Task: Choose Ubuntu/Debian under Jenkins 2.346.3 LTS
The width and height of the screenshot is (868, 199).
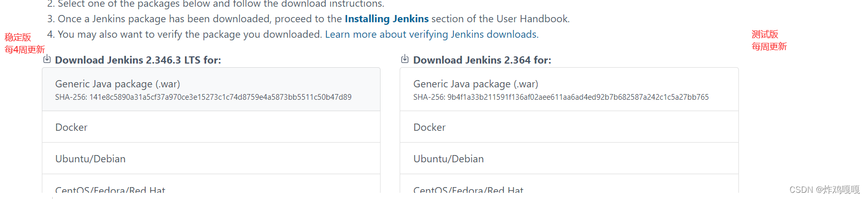Action: pyautogui.click(x=211, y=159)
